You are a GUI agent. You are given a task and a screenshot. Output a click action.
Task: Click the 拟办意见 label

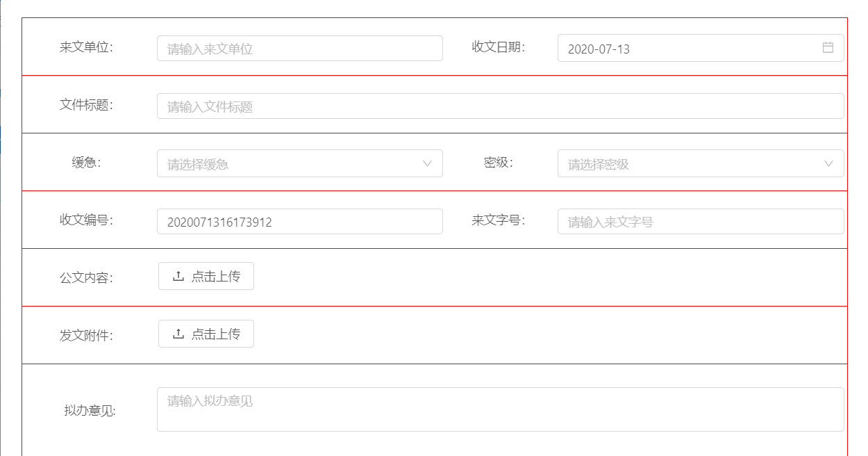[x=90, y=411]
